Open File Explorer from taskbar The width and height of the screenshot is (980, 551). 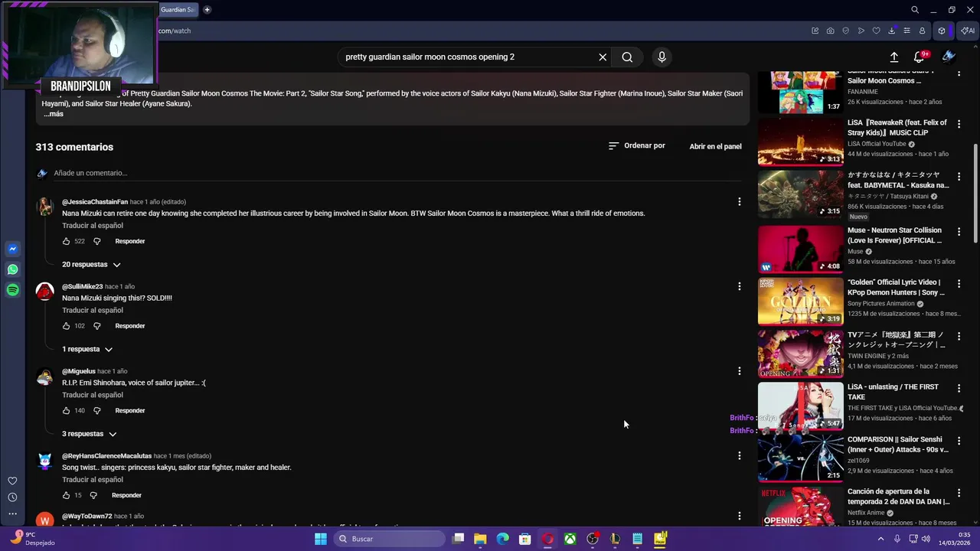[x=480, y=539]
